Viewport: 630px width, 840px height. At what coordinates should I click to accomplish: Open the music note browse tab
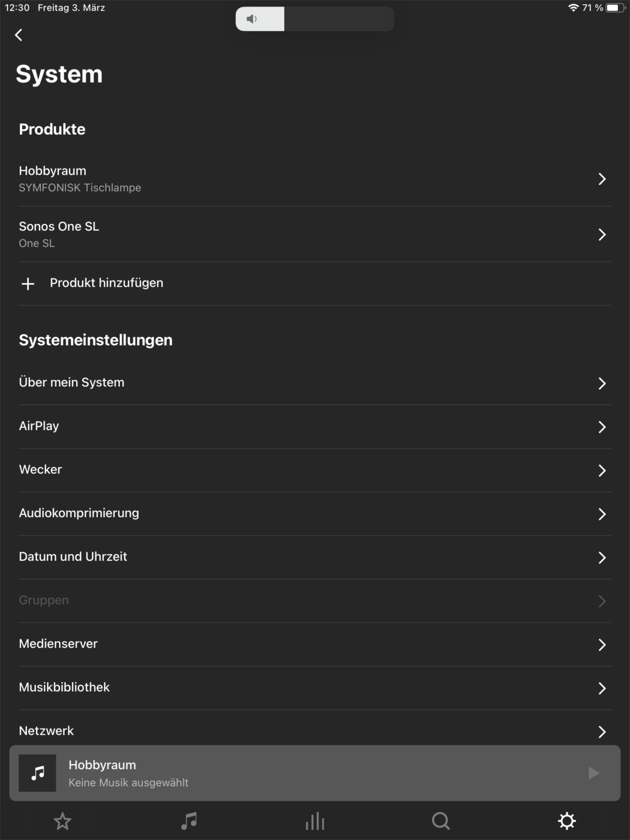[x=189, y=821]
